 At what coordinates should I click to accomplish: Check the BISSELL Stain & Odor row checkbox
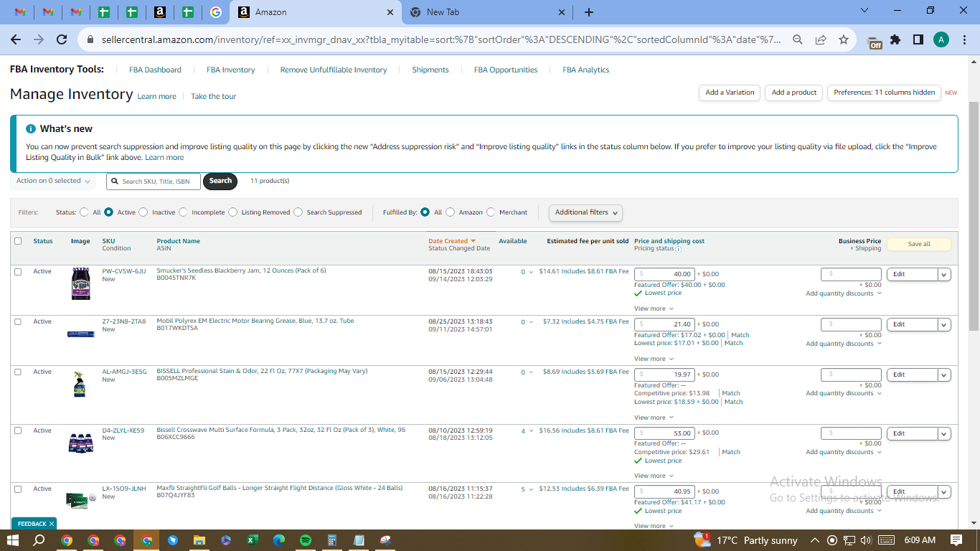(x=18, y=372)
